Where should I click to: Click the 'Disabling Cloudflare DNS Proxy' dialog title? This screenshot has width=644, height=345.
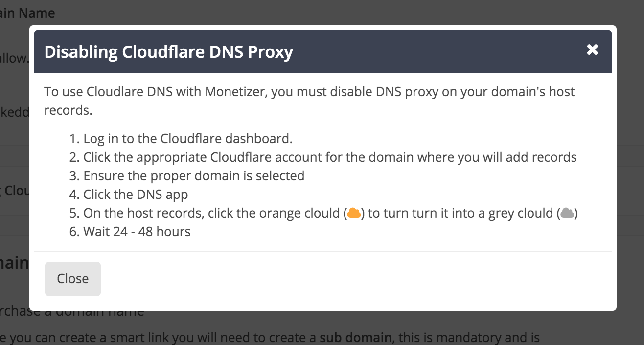(x=169, y=52)
